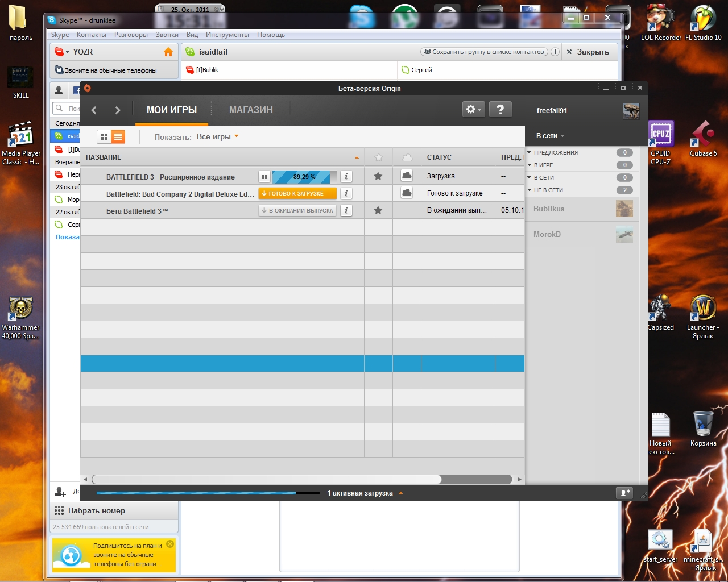728x582 pixels.
Task: Open Origin help question mark button
Action: (x=500, y=109)
